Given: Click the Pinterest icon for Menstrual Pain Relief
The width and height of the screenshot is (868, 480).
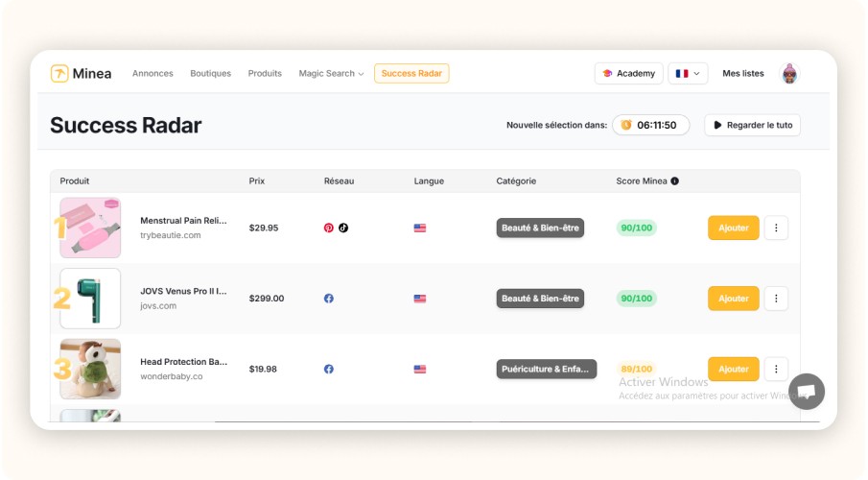Looking at the screenshot, I should coord(329,228).
